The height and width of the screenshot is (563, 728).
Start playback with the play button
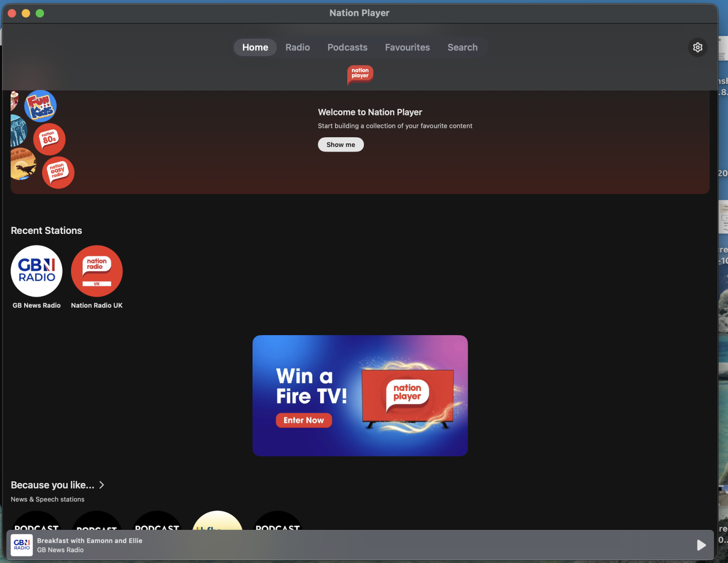coord(701,545)
